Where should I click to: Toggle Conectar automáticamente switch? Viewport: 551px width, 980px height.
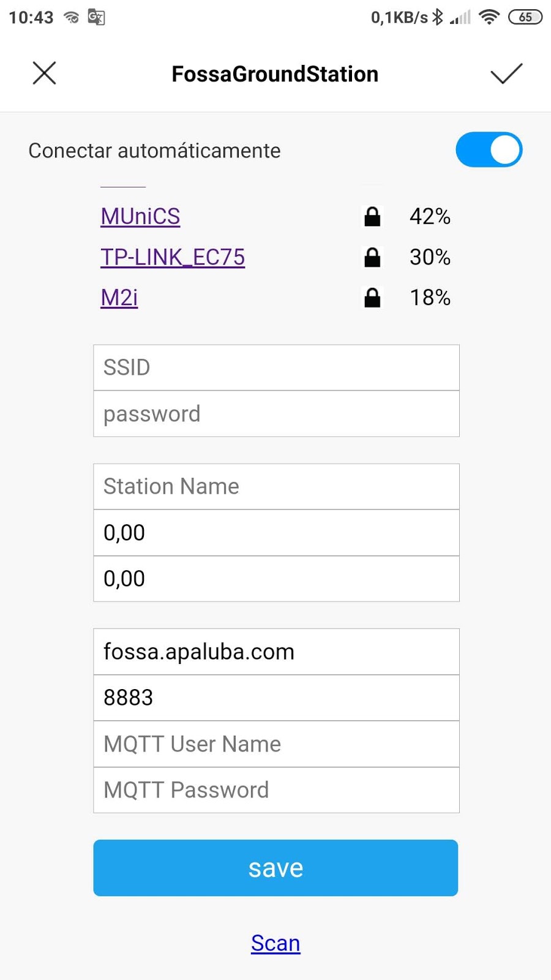pos(489,150)
